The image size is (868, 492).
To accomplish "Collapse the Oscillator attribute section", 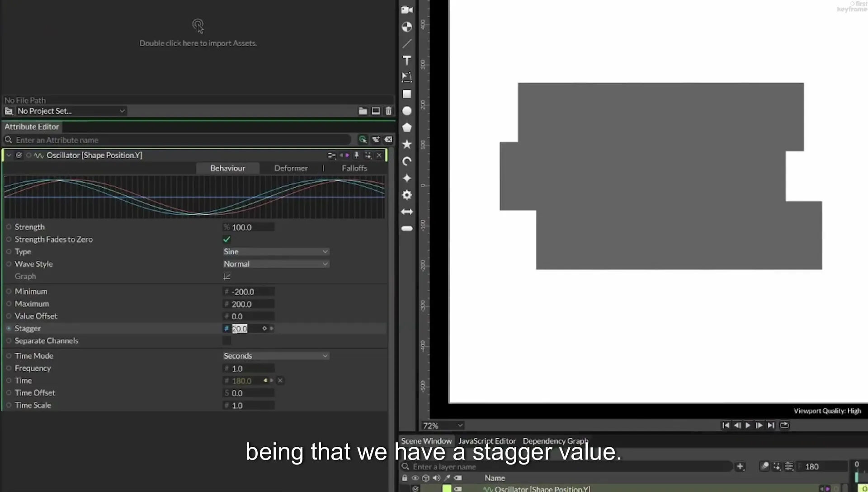I will point(9,155).
